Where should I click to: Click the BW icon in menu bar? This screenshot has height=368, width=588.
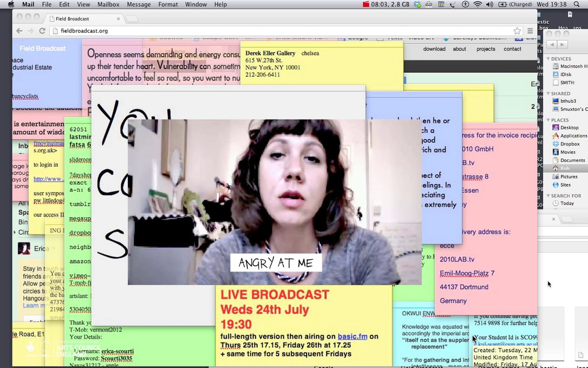click(441, 4)
